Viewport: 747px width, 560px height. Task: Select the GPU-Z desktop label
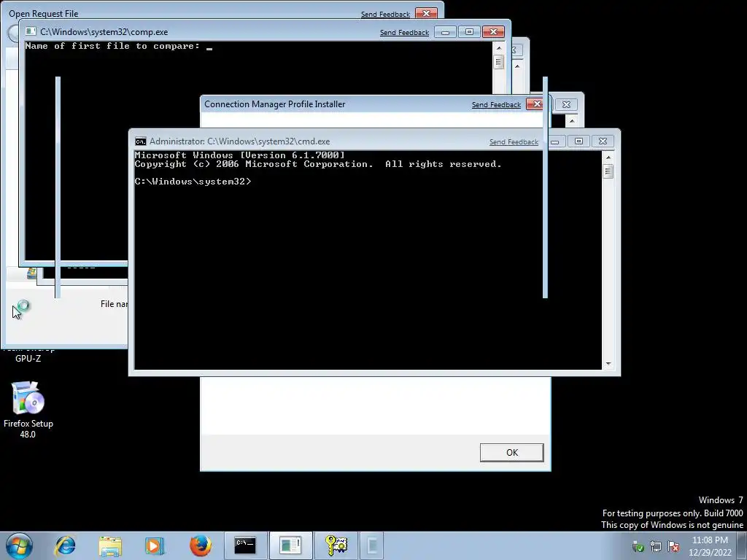(x=28, y=359)
